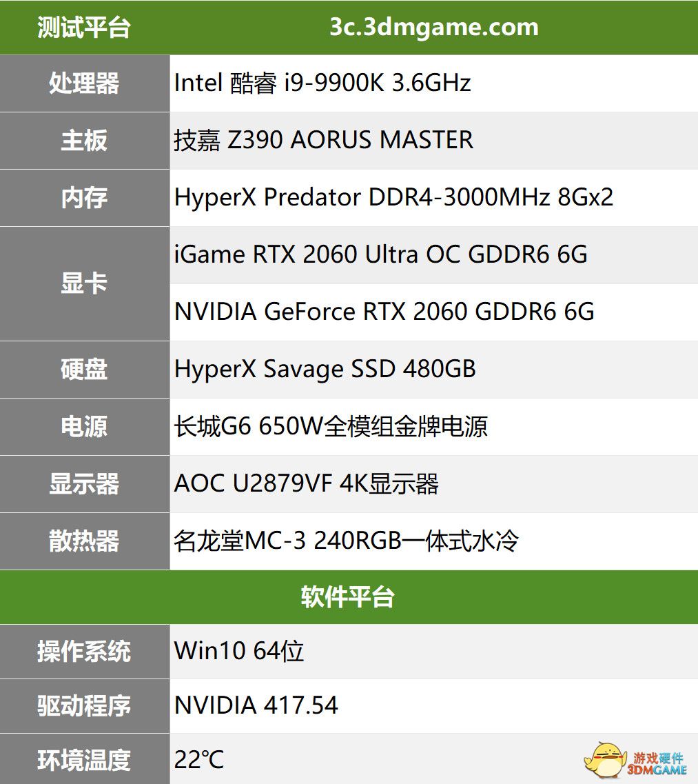The width and height of the screenshot is (698, 784).
Task: Click the Win10 64位 value
Action: point(239,651)
